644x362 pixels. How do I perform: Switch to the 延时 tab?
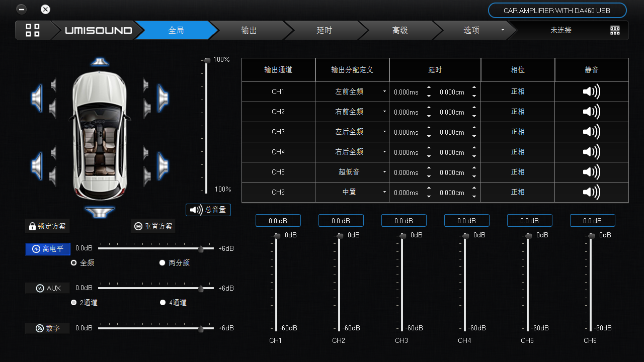[325, 30]
